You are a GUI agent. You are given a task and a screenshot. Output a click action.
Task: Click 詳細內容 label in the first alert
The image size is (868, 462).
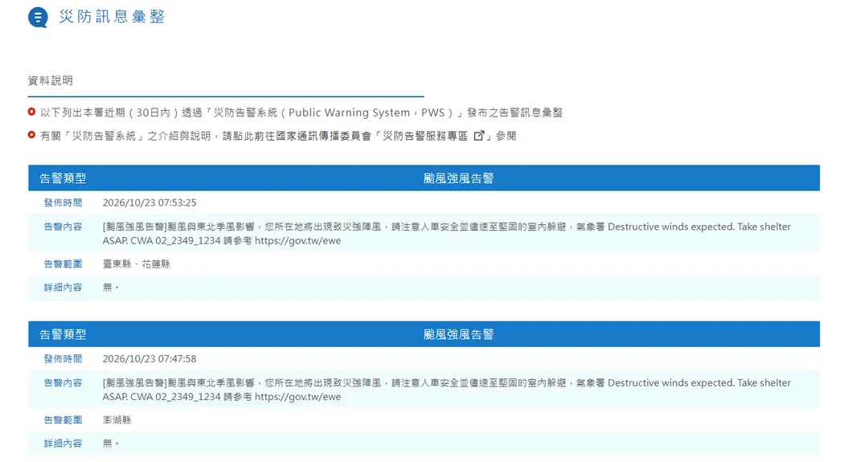(x=63, y=287)
